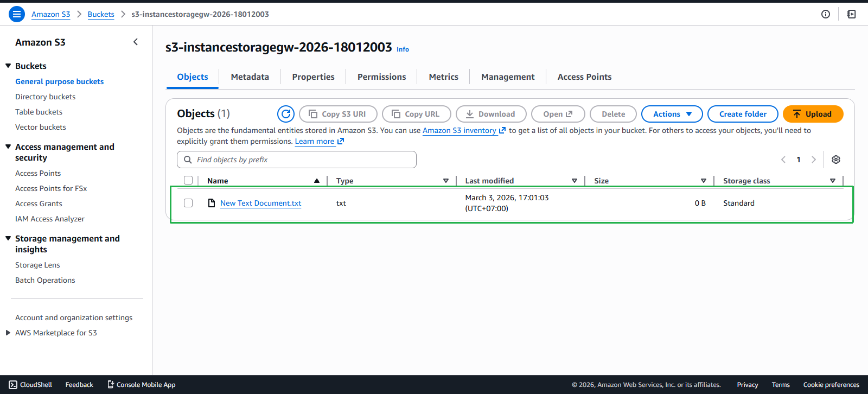868x394 pixels.
Task: Open the Management tab
Action: [x=508, y=77]
